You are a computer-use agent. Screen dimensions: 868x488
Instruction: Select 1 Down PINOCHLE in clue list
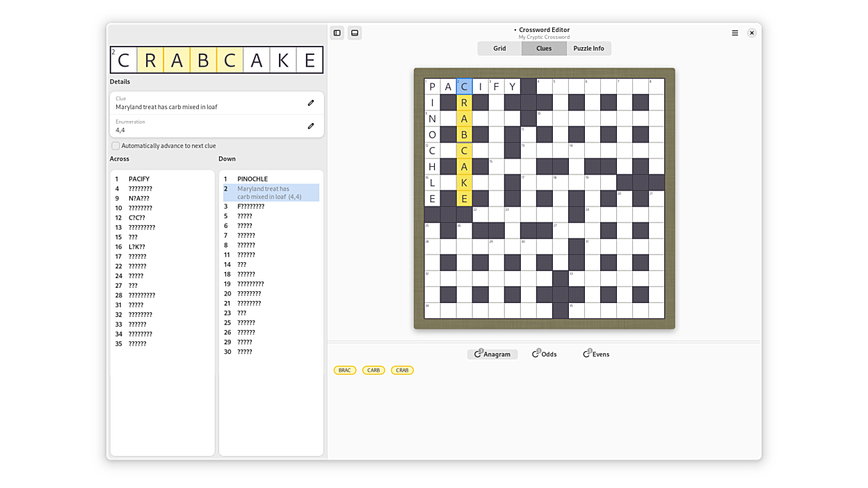[x=252, y=179]
